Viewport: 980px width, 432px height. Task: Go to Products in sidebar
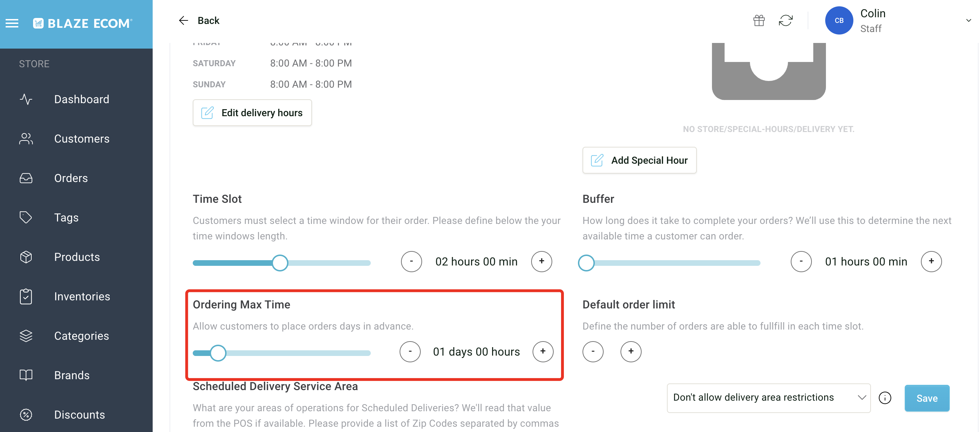tap(76, 257)
